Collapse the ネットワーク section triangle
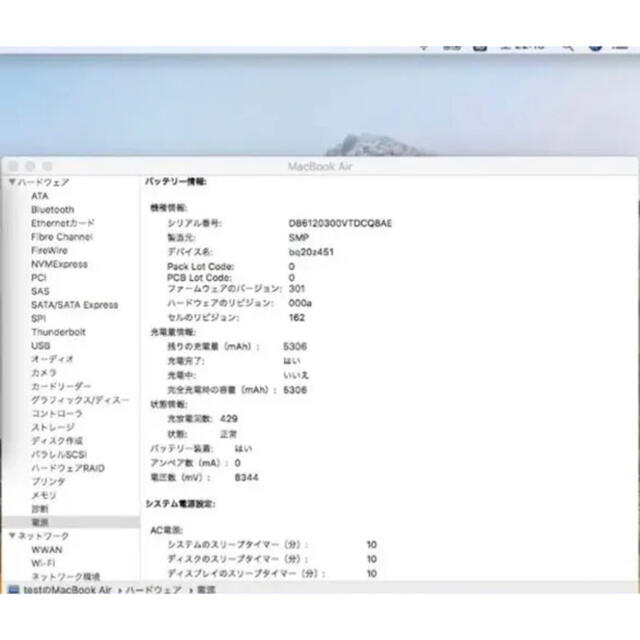Image resolution: width=640 pixels, height=640 pixels. pos(12,535)
